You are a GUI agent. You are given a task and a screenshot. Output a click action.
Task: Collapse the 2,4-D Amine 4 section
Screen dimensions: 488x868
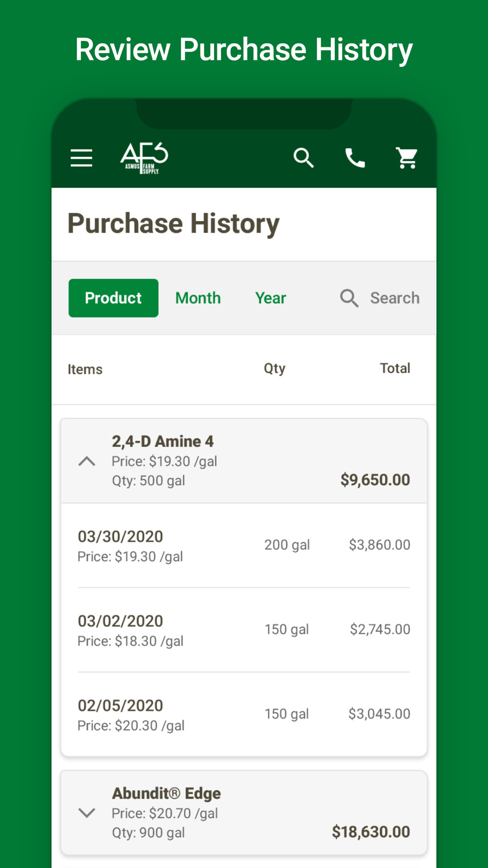[x=87, y=461]
